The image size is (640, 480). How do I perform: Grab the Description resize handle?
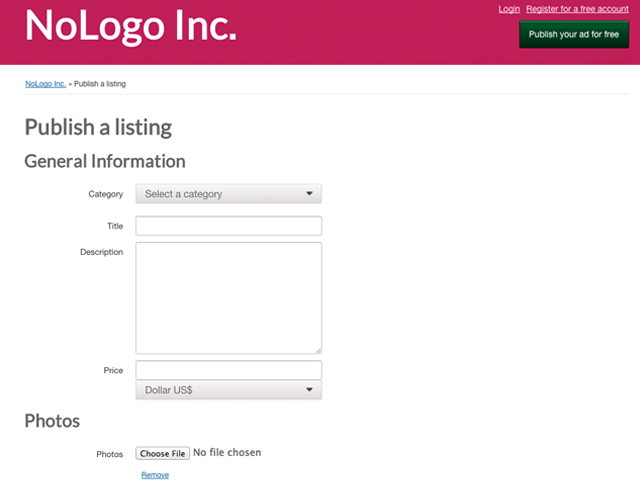click(x=318, y=351)
